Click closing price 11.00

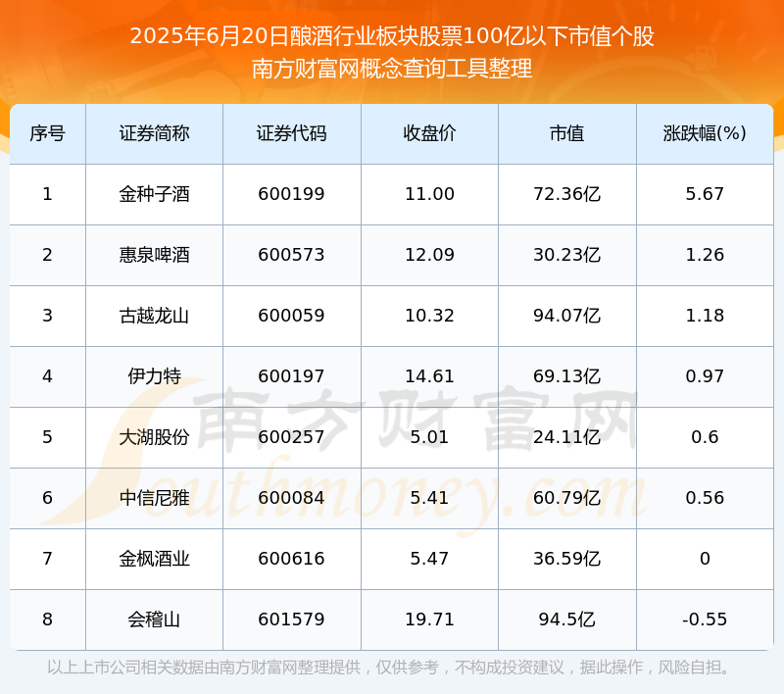[429, 194]
